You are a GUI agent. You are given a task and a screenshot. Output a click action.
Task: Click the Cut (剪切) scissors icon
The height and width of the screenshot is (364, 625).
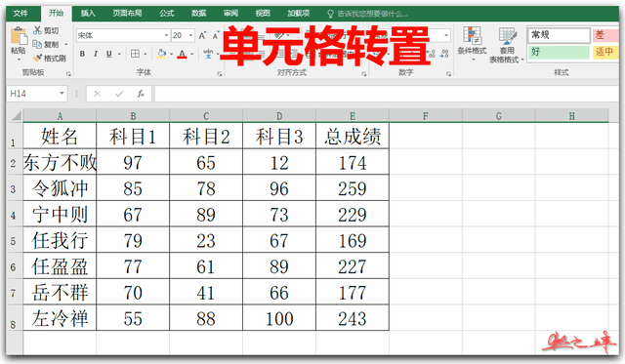(x=37, y=30)
